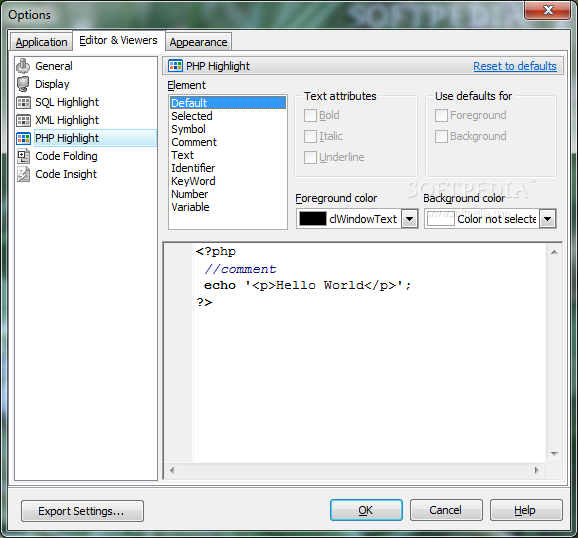The height and width of the screenshot is (538, 578).
Task: Enable Use defaults for Background
Action: [x=441, y=136]
